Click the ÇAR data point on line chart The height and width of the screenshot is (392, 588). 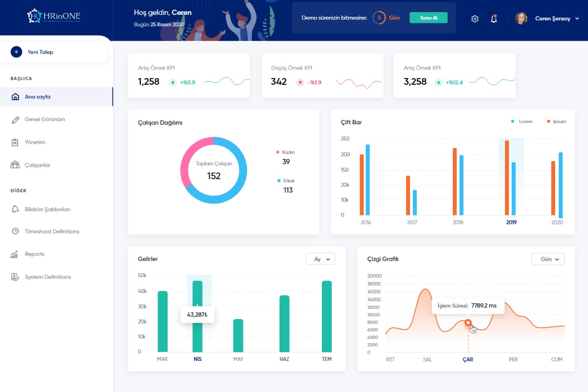pyautogui.click(x=468, y=322)
